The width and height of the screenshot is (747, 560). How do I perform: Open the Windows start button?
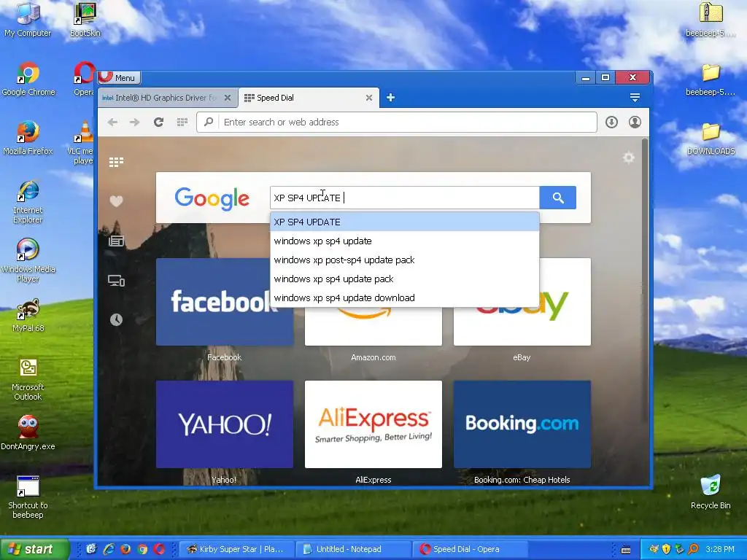(34, 549)
